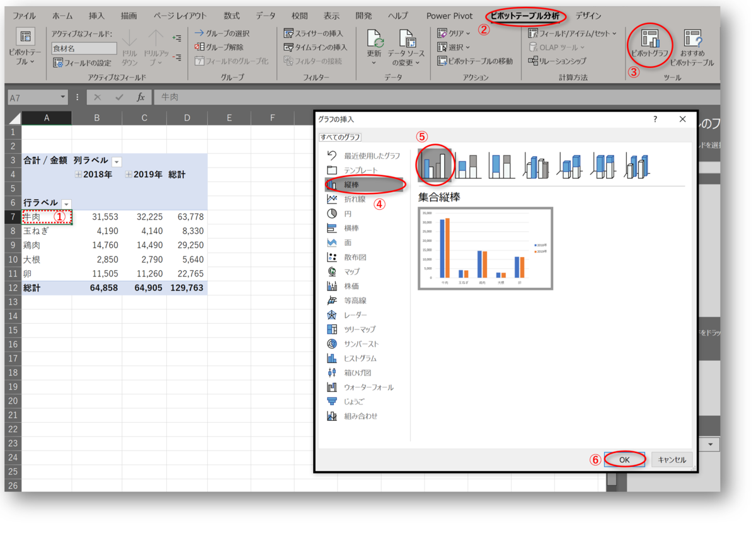Open the PivotTable options button
756x533 pixels.
25,48
